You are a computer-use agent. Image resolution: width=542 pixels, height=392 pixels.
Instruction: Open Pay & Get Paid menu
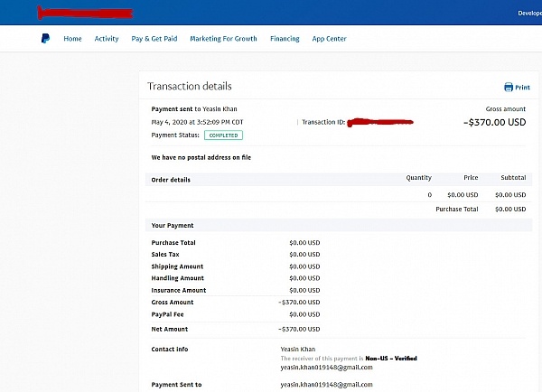(154, 39)
